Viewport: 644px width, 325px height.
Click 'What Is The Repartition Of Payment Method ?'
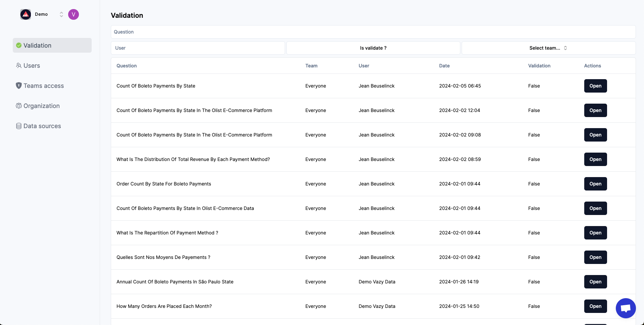[167, 233]
